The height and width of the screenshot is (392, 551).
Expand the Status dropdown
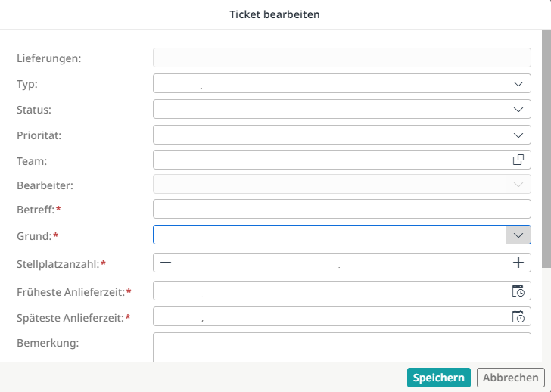[518, 109]
